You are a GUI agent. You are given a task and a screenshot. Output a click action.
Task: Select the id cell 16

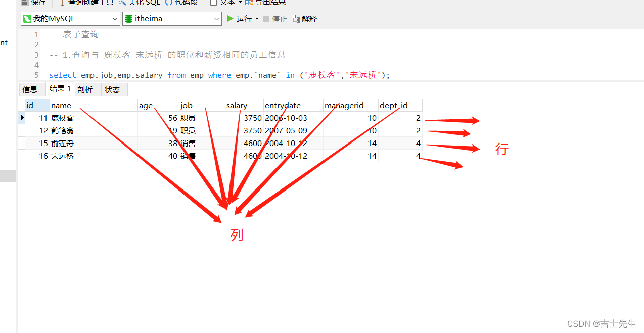37,156
